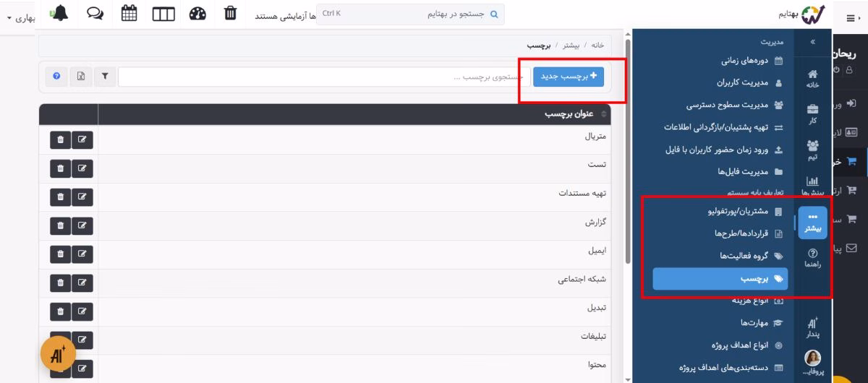Go to بیشتر breadcrumb link

pos(571,46)
